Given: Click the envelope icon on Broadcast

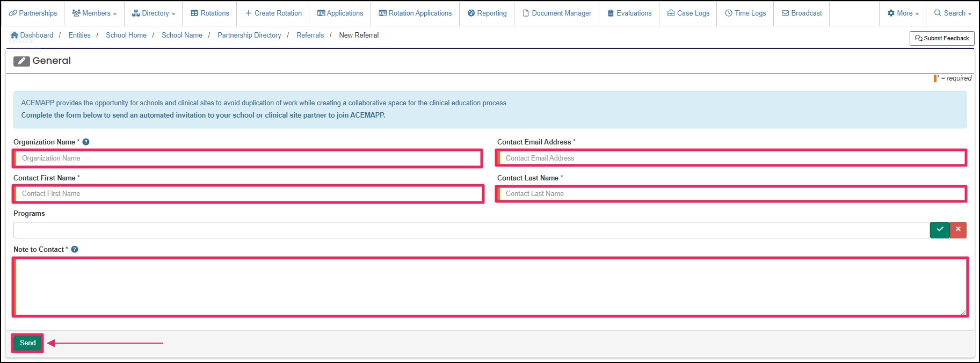Looking at the screenshot, I should (x=785, y=13).
